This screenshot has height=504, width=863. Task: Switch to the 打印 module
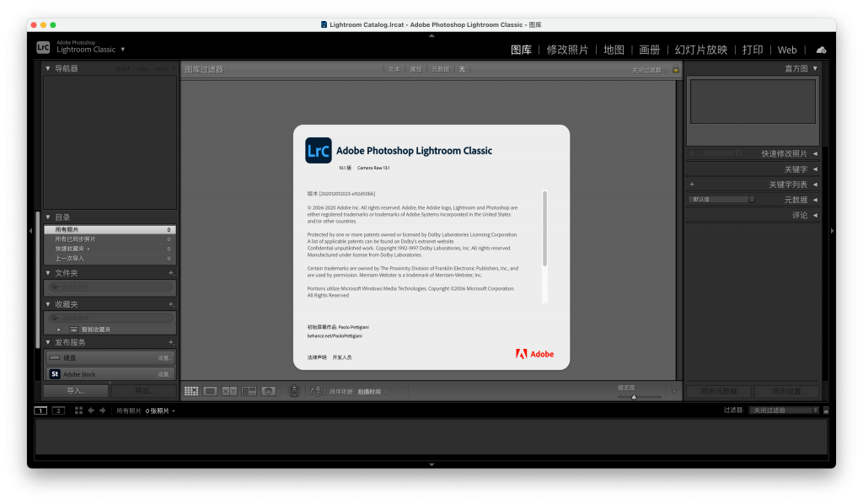click(753, 50)
